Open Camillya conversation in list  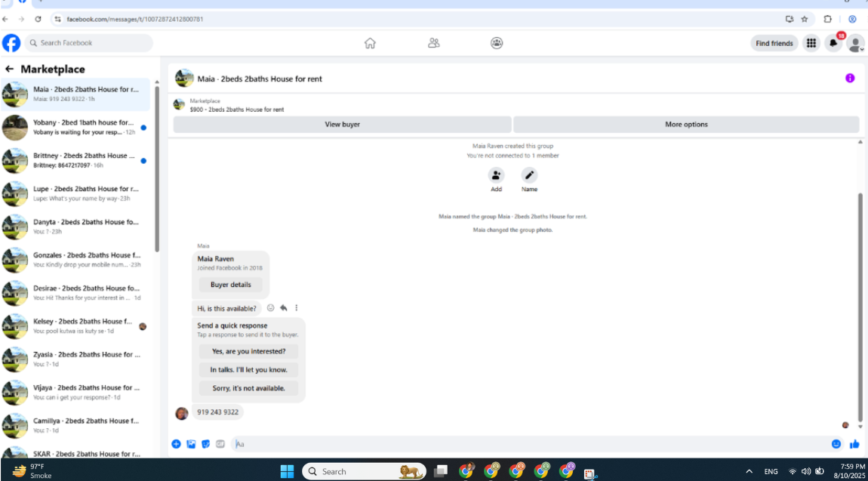[x=75, y=426]
